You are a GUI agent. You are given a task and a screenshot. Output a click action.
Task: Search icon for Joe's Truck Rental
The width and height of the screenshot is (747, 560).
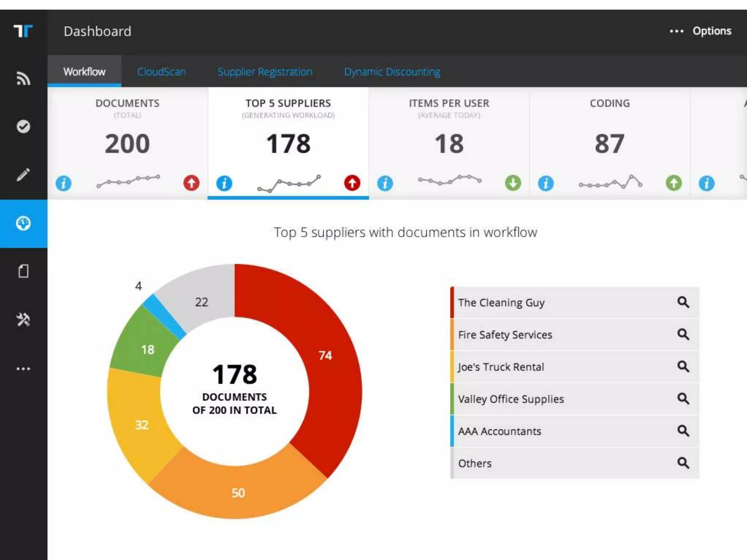683,366
